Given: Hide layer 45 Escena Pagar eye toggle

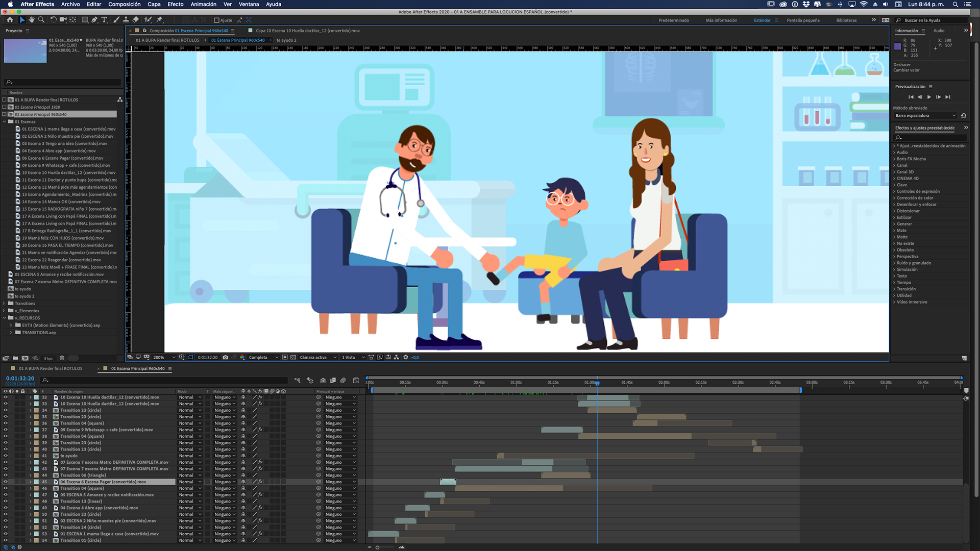Looking at the screenshot, I should tap(6, 482).
